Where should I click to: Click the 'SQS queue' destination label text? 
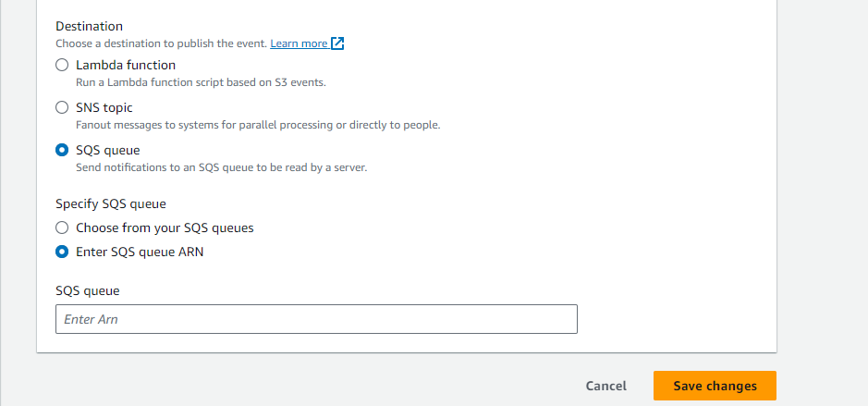(108, 150)
